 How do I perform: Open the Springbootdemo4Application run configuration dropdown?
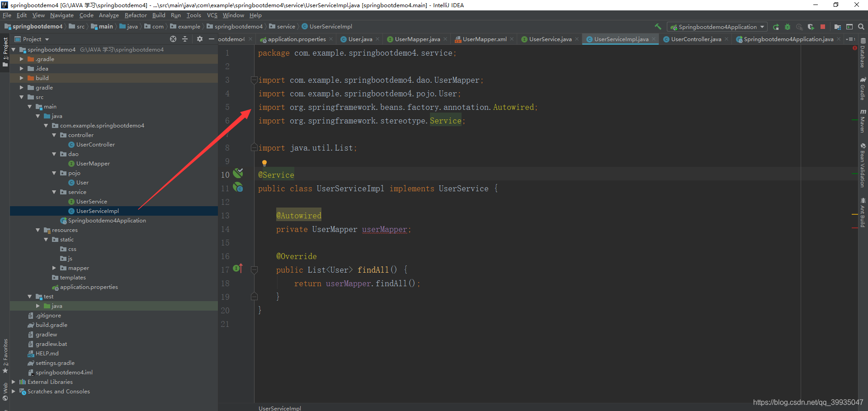[717, 27]
